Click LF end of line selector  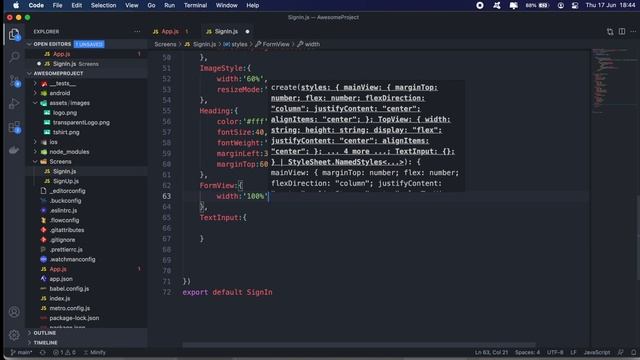pyautogui.click(x=573, y=352)
